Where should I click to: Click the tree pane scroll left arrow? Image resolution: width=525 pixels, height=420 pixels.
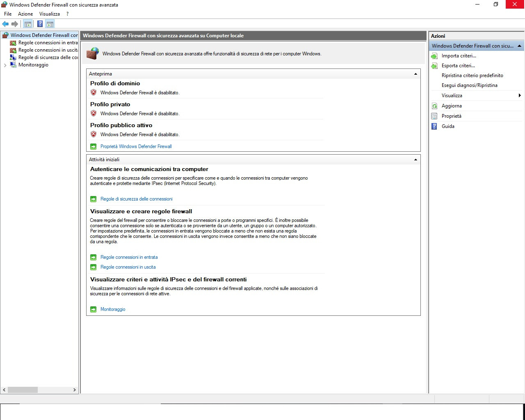tap(4, 390)
